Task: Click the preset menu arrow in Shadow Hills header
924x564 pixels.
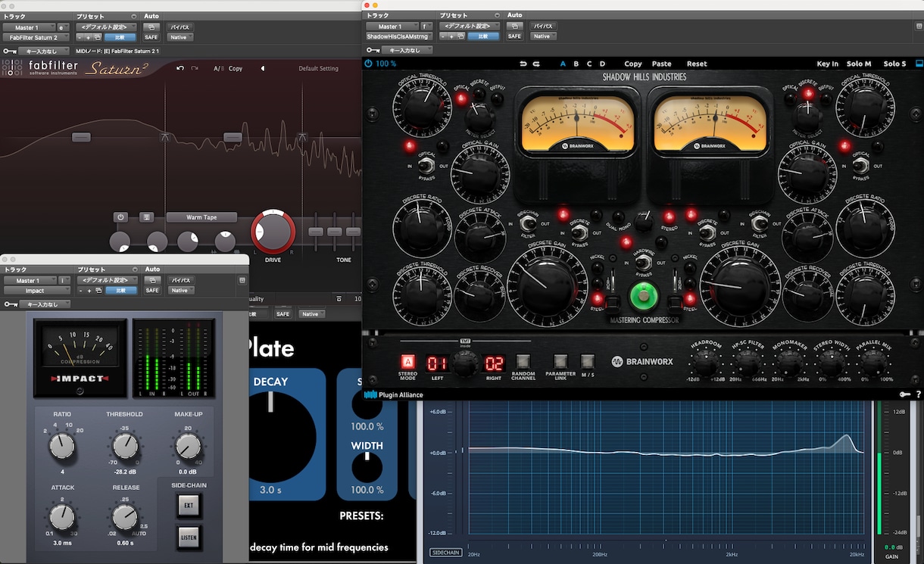Action: [x=496, y=15]
